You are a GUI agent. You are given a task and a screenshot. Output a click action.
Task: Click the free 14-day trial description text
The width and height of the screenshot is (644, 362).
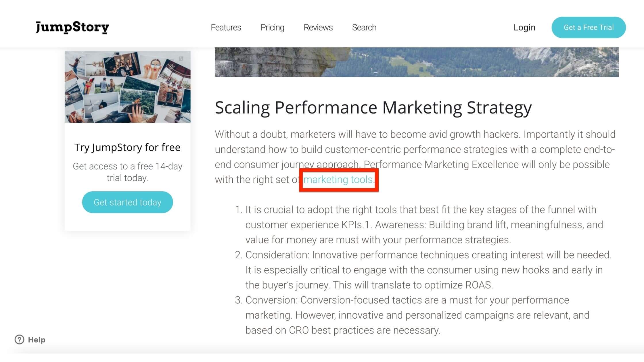[127, 172]
